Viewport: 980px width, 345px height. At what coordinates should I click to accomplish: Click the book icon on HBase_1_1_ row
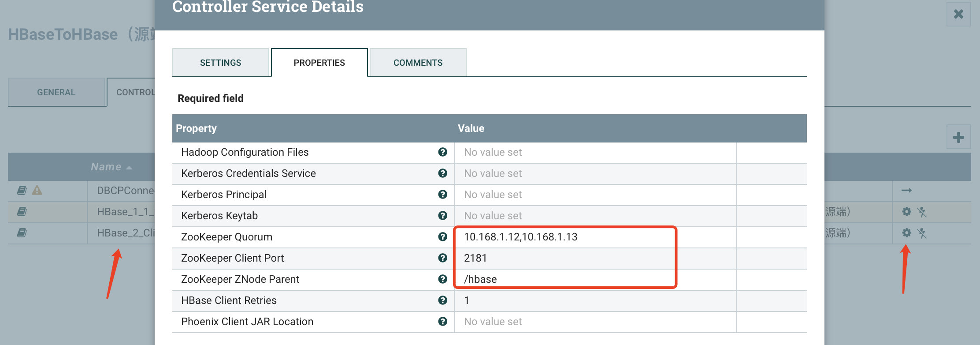[x=22, y=212]
